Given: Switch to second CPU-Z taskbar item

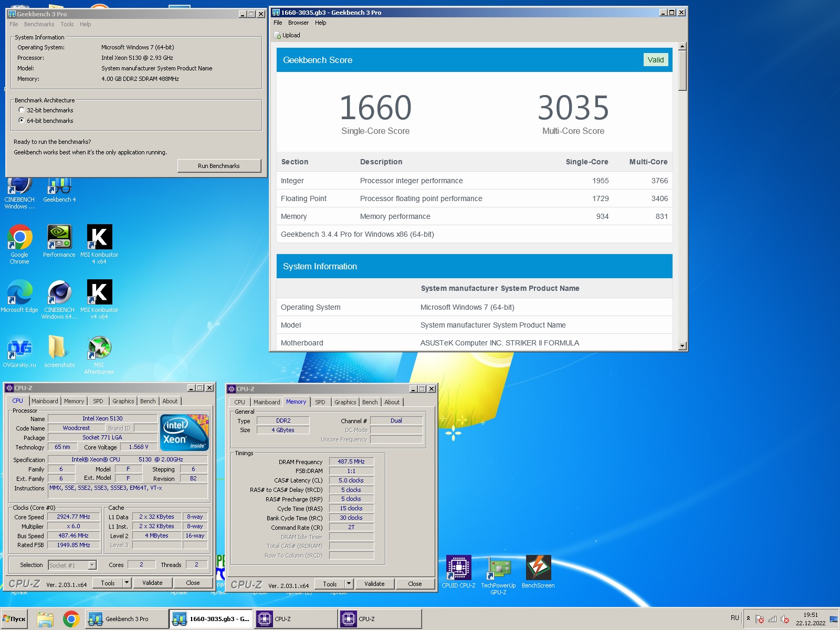Looking at the screenshot, I should [380, 619].
